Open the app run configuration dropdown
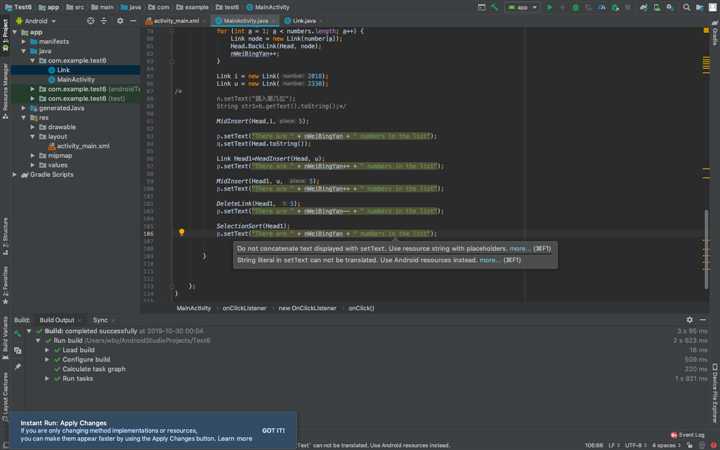 click(x=522, y=7)
